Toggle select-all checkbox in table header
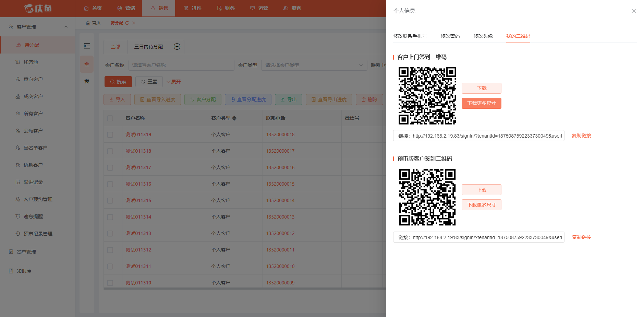 point(110,118)
